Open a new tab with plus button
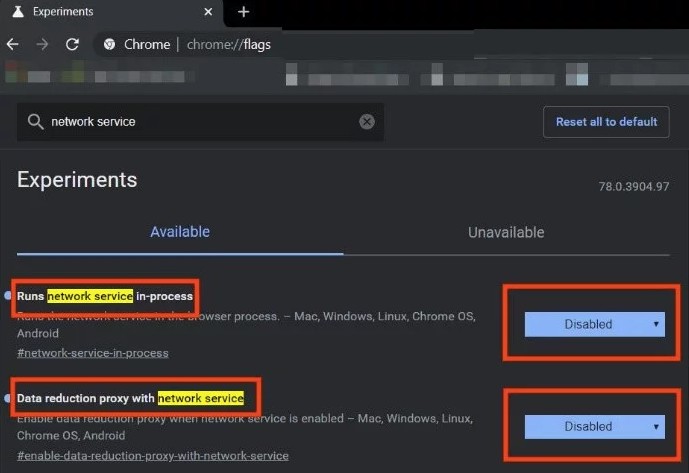This screenshot has height=473, width=689. 243,12
